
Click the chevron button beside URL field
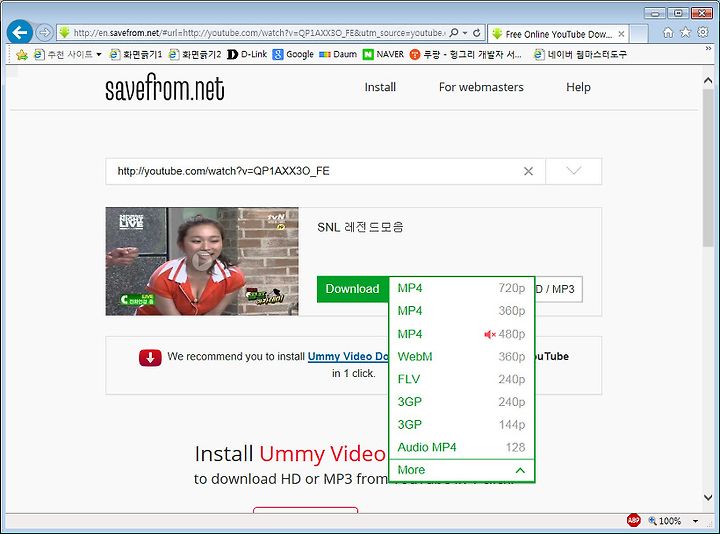(574, 171)
